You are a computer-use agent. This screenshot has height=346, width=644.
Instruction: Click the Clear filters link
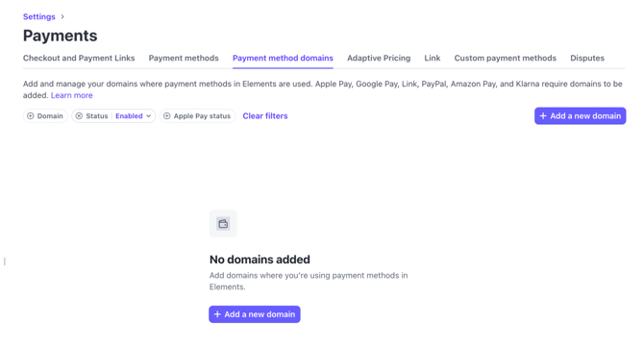(265, 116)
